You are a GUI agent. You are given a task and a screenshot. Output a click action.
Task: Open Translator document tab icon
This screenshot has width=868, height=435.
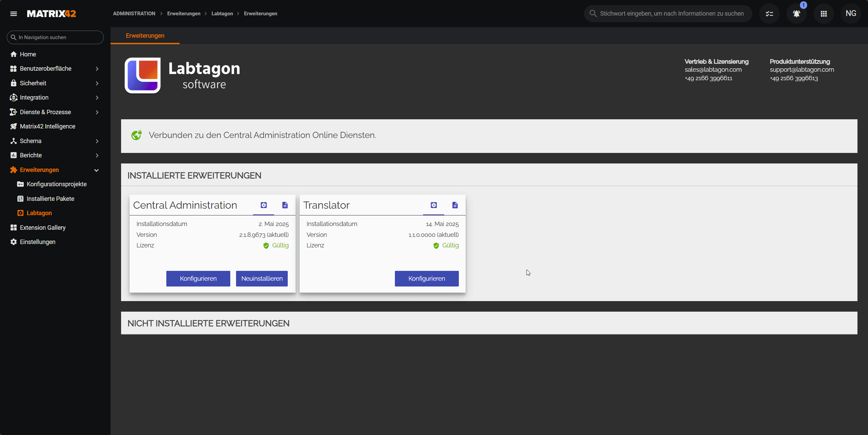tap(455, 205)
